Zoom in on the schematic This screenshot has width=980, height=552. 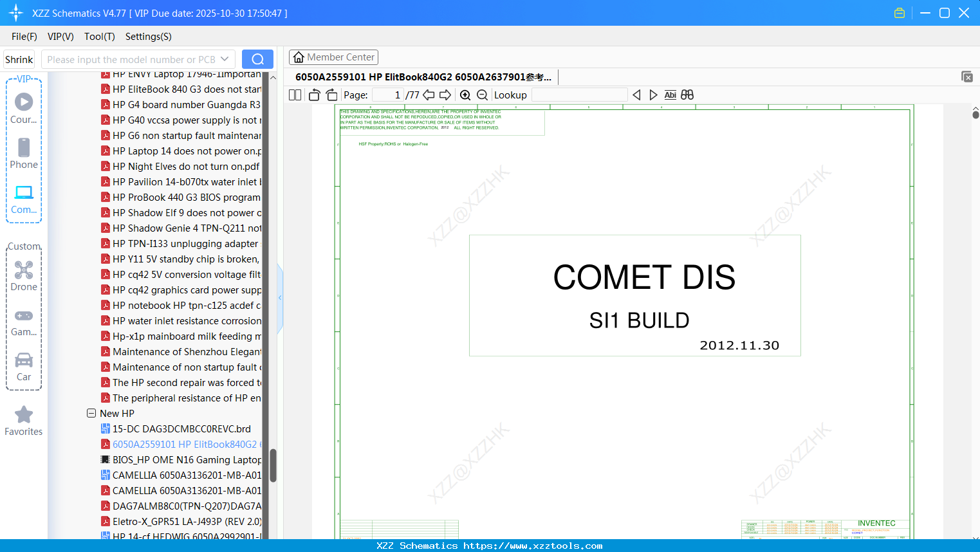tap(465, 95)
